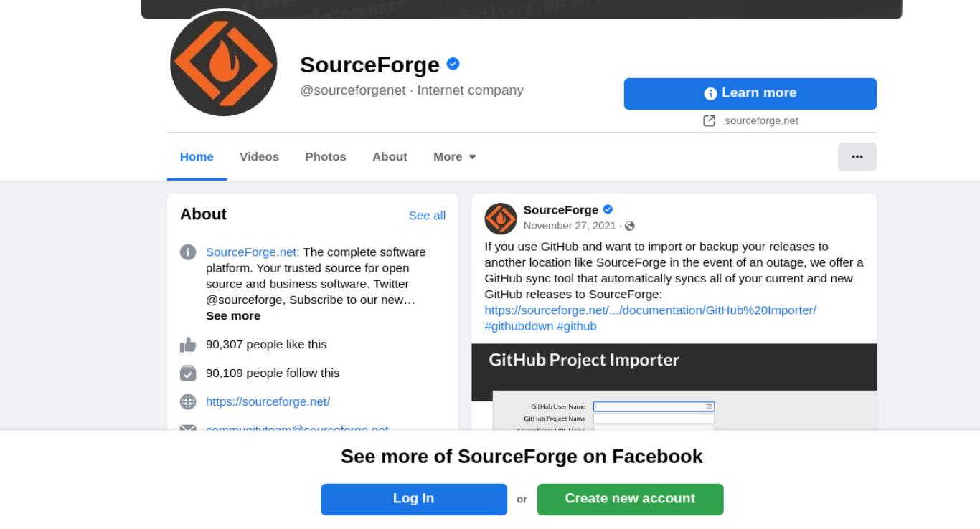Click the SourceForge profile picture logo
This screenshot has height=529, width=980.
click(224, 64)
